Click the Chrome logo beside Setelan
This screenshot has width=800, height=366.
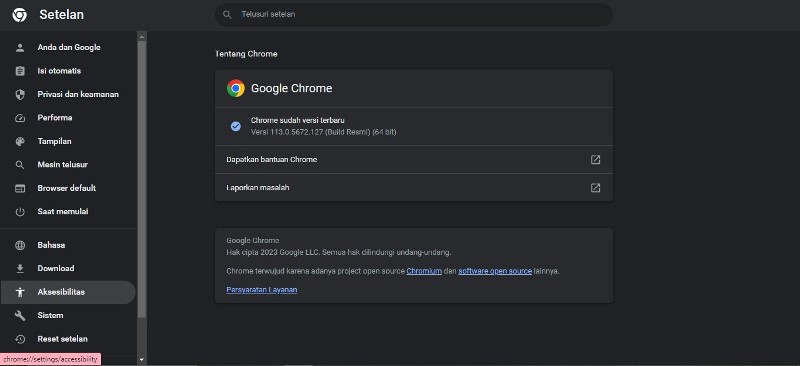point(19,15)
